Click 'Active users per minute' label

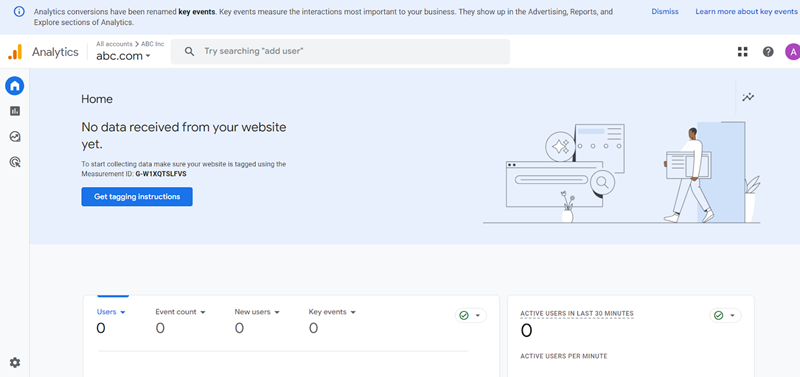pyautogui.click(x=563, y=356)
